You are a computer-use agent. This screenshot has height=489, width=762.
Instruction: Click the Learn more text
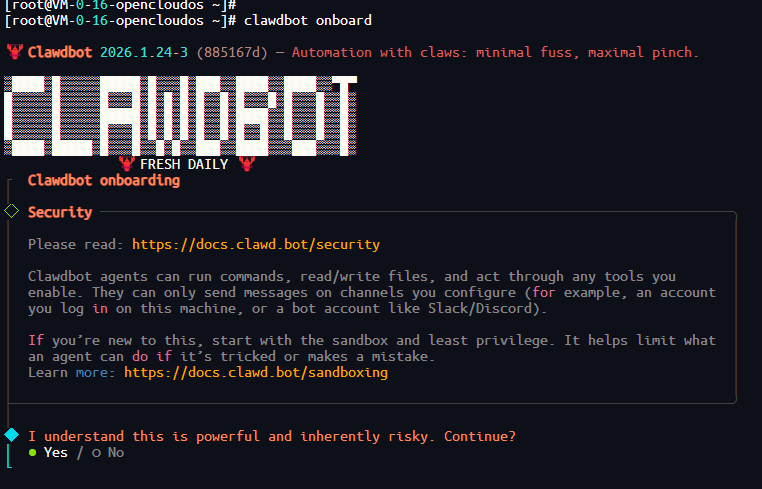[x=72, y=372]
